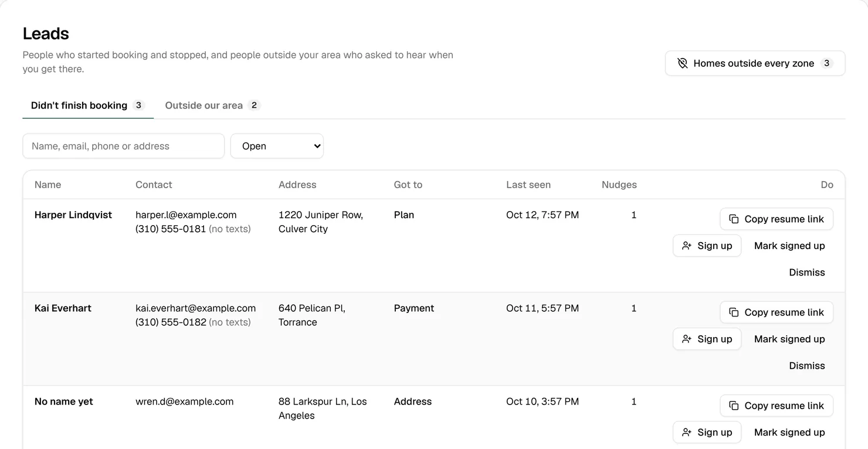
Task: Select the Harper Lindqvist name cell
Action: (73, 215)
